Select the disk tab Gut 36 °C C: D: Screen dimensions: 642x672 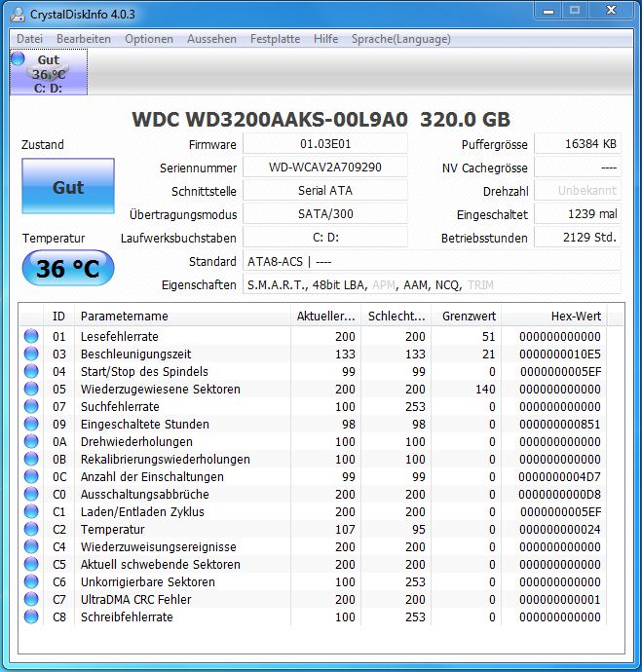[49, 72]
